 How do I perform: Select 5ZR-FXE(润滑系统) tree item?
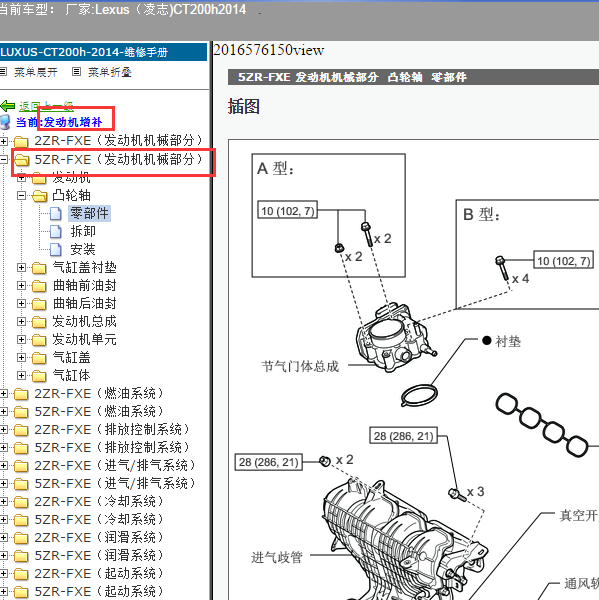99,555
